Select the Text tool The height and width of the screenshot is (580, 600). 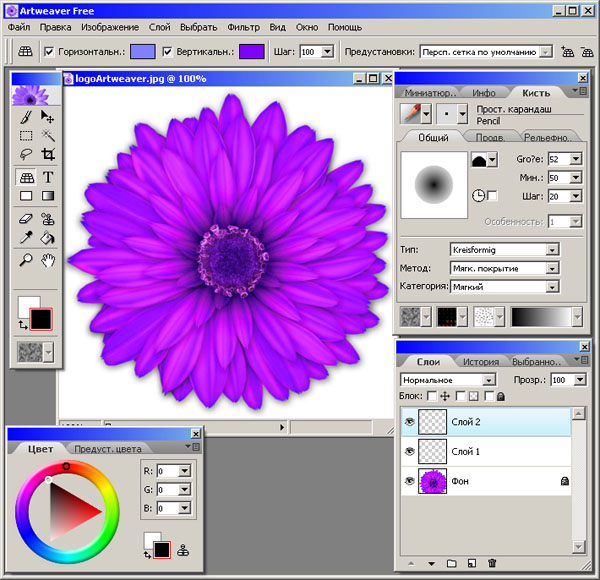[48, 177]
